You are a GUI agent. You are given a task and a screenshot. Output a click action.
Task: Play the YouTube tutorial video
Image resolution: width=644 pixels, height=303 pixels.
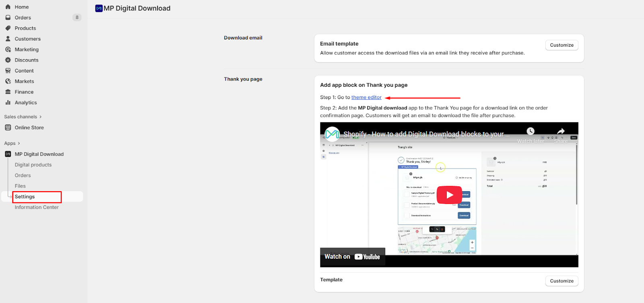pyautogui.click(x=449, y=195)
